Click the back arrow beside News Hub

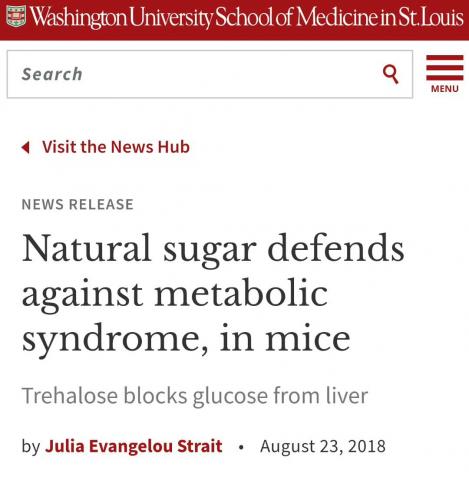coord(25,147)
